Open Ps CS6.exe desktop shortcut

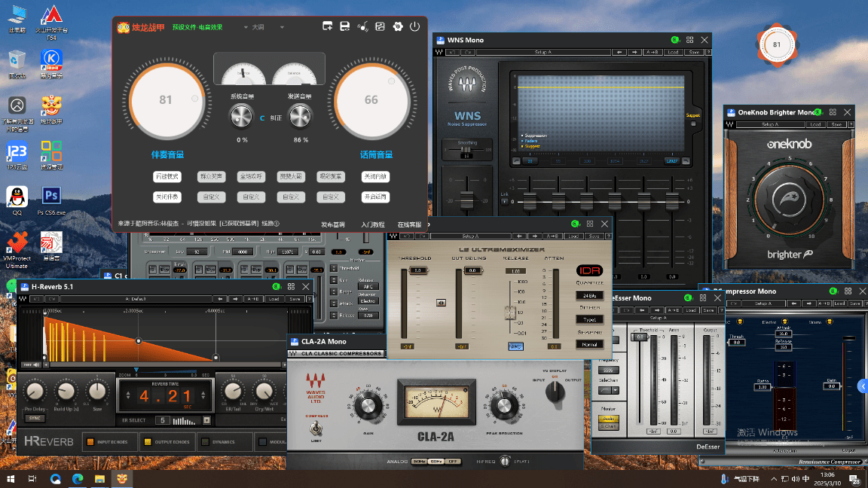pos(51,201)
